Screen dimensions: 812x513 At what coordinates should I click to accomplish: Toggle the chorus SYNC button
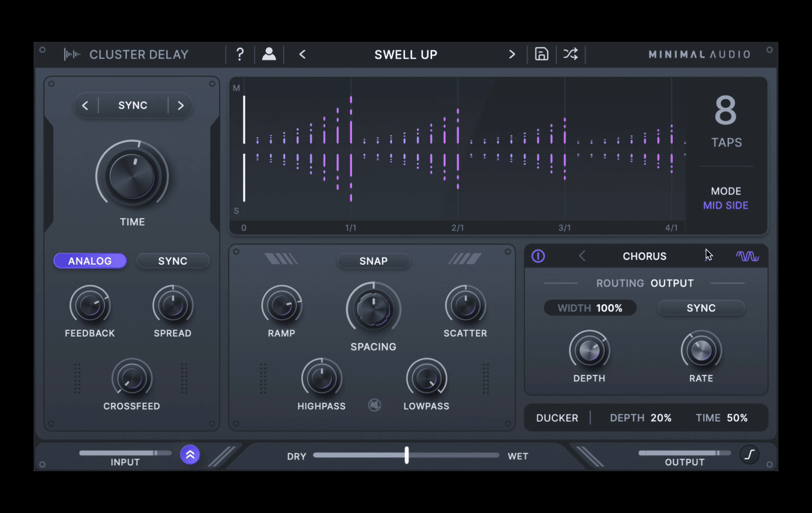tap(701, 308)
